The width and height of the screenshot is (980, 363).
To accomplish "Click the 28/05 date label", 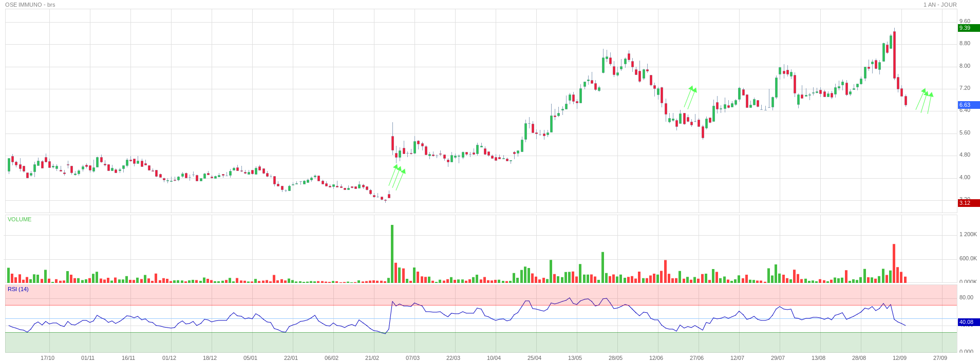I will point(615,358).
